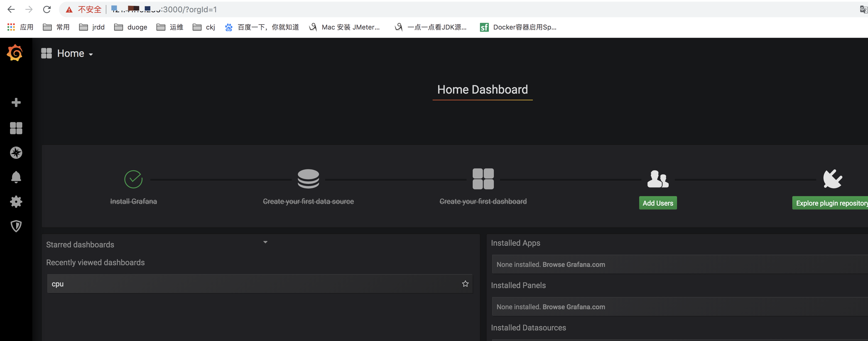Open Server Admin via the shield icon
Viewport: 868px width, 341px height.
pos(16,226)
